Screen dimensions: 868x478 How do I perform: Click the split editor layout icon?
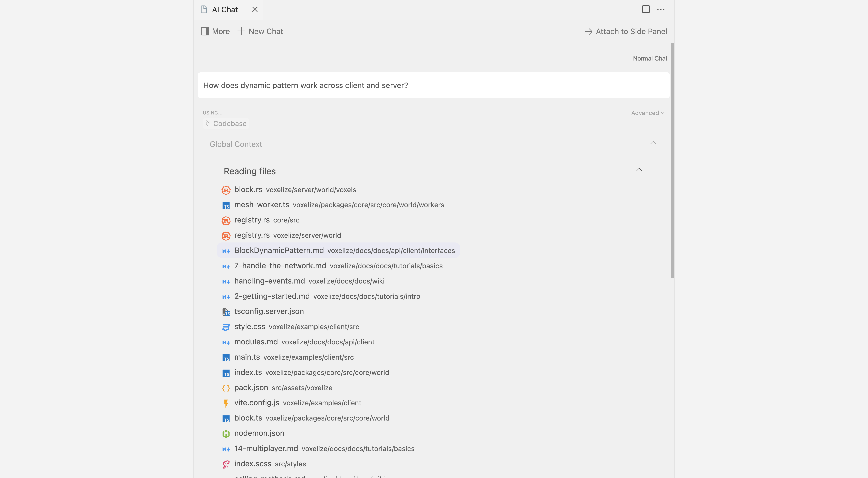pyautogui.click(x=646, y=9)
